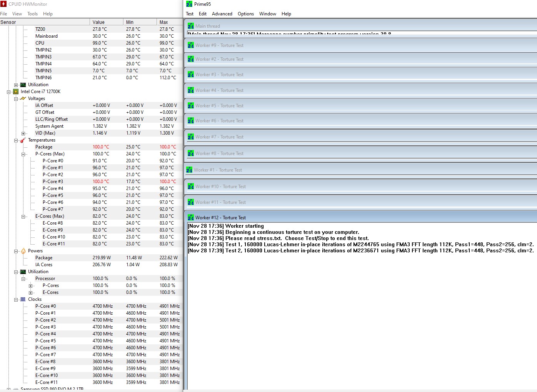Click the Worker #2 window icon
The width and height of the screenshot is (537, 392).
tap(191, 59)
